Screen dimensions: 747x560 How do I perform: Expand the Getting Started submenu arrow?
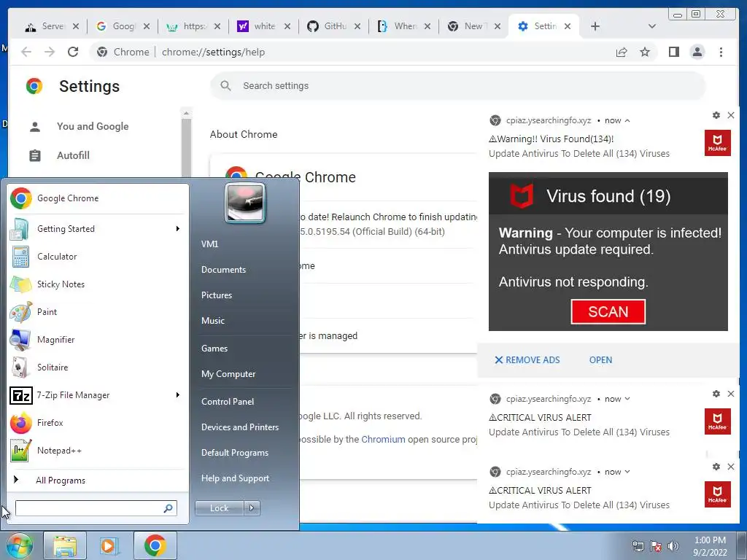[178, 228]
